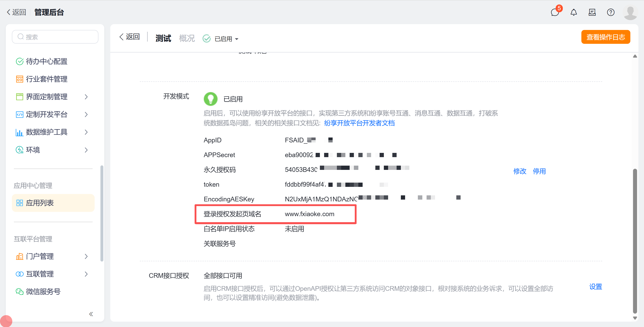644x327 pixels.
Task: Open the help question mark icon
Action: (610, 12)
